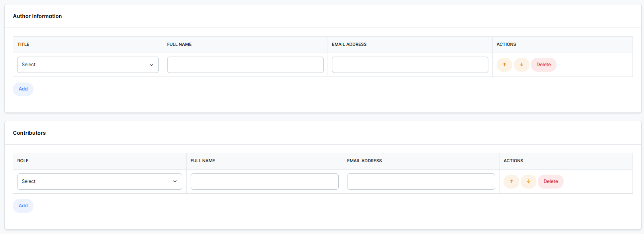Click EMAIL ADDRESS header in Contributors table
Viewport: 644px width, 234px height.
[364, 161]
